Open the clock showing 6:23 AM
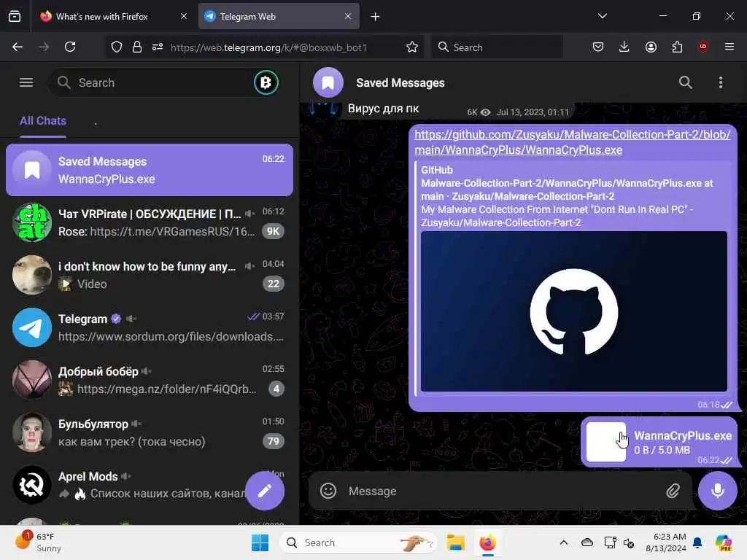747x560 pixels. (x=665, y=542)
